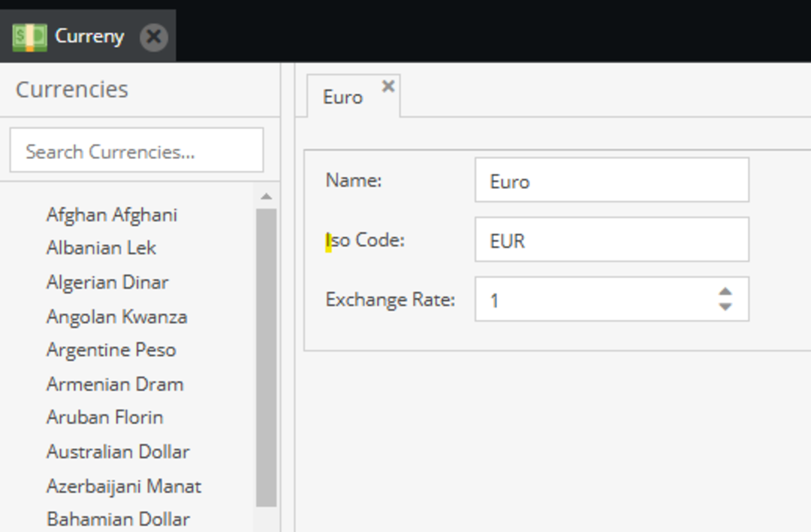Click the Exchange Rate: label

(390, 299)
